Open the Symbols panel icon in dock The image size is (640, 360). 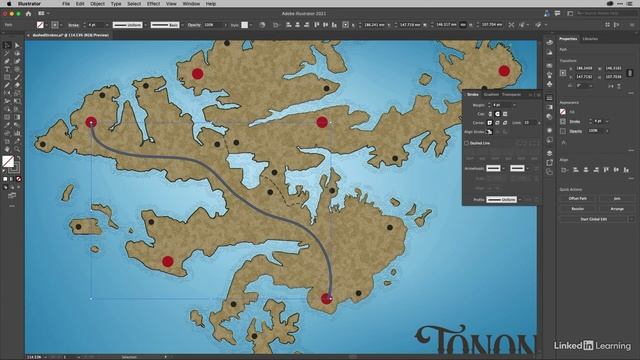(549, 84)
